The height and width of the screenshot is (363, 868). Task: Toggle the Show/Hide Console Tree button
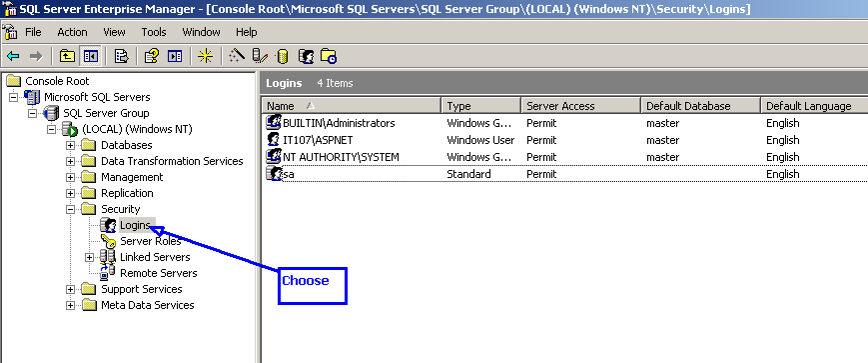[x=90, y=56]
